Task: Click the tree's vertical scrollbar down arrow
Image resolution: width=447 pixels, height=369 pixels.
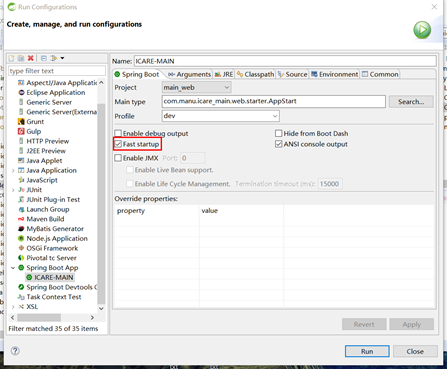Action: (x=101, y=309)
